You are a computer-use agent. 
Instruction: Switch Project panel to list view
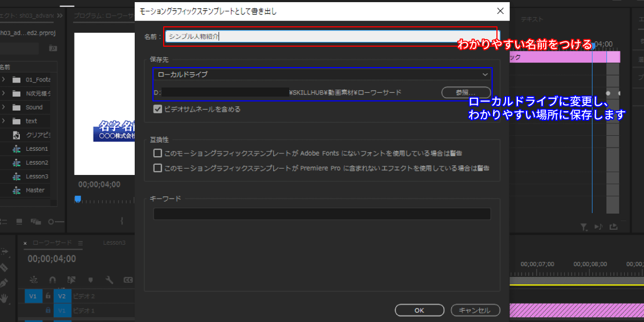4,221
